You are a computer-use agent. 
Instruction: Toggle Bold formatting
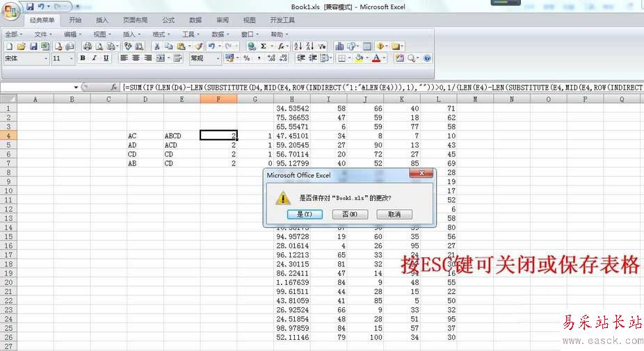pos(83,58)
